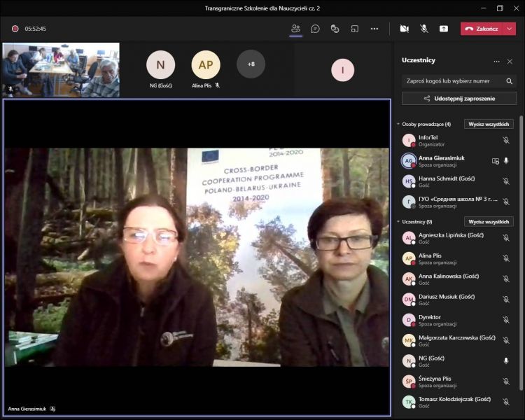Click Udostępnij zaproszenie button

(459, 99)
